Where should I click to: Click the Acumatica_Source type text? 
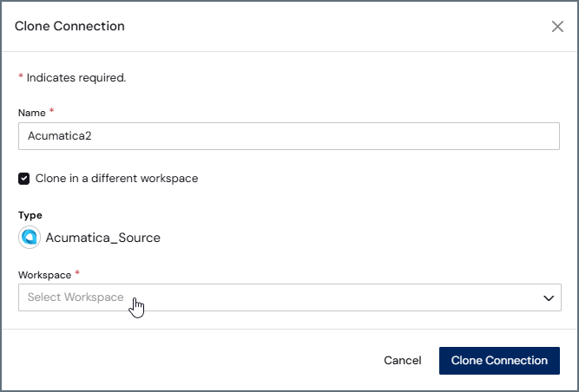[x=103, y=238]
